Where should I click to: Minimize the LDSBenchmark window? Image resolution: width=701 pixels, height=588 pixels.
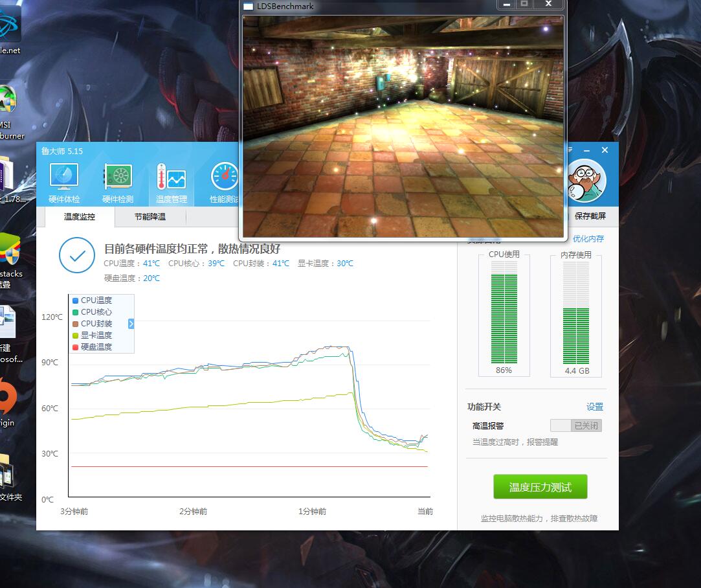[507, 5]
